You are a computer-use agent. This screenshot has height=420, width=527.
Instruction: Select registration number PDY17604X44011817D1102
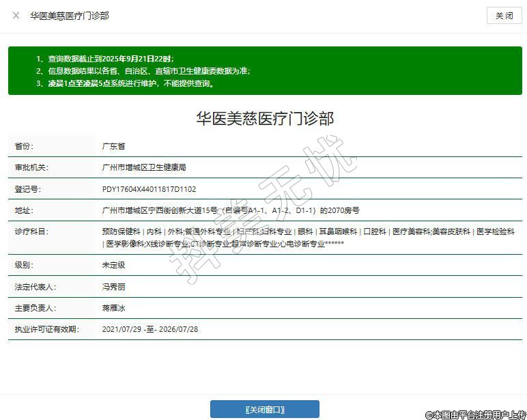pyautogui.click(x=149, y=189)
